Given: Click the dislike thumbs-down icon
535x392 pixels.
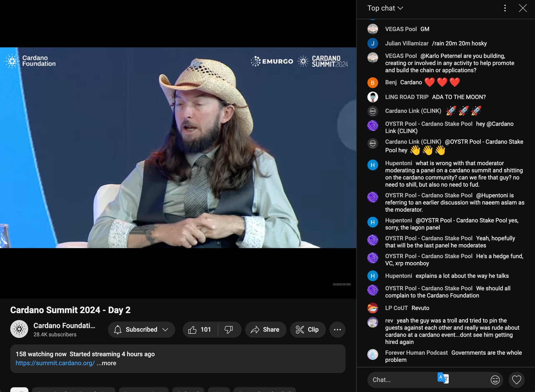Looking at the screenshot, I should [228, 330].
